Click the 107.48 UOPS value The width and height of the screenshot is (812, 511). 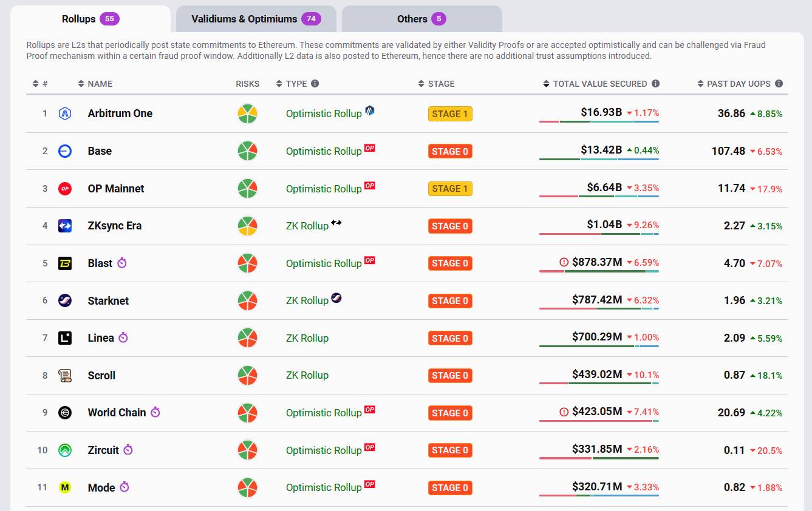(x=728, y=151)
